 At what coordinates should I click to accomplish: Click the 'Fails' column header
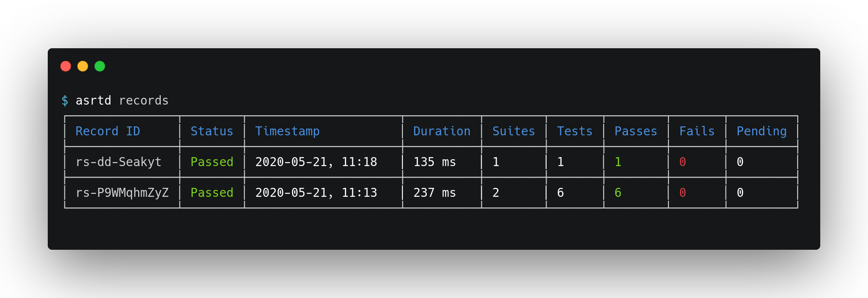[x=697, y=131]
